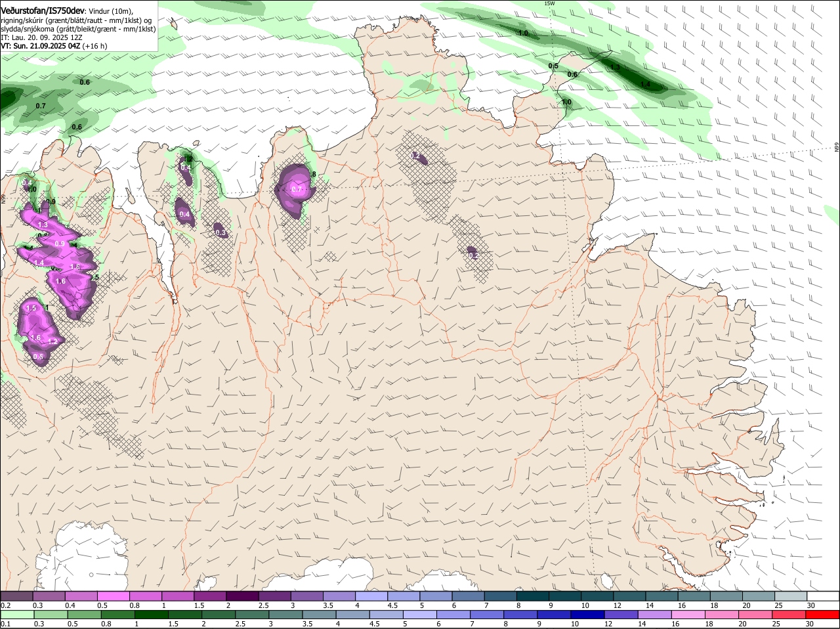Click the lower-legend swatch between 10 and 12
840x629 pixels.
point(589,615)
